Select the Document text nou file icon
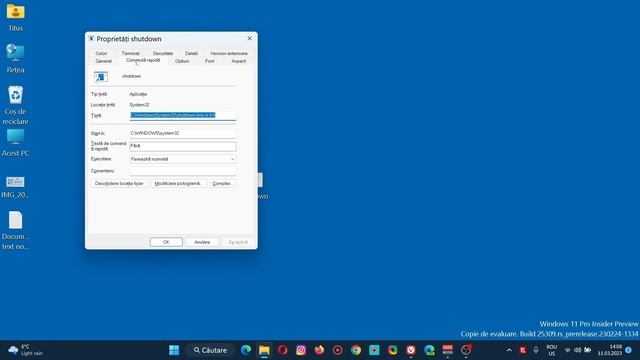Viewport: 640px width, 360px height. 16,230
